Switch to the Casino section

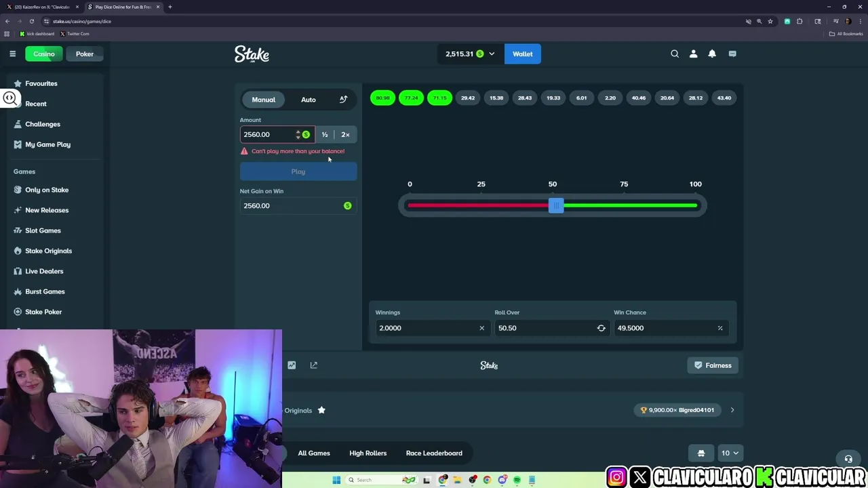pos(44,54)
